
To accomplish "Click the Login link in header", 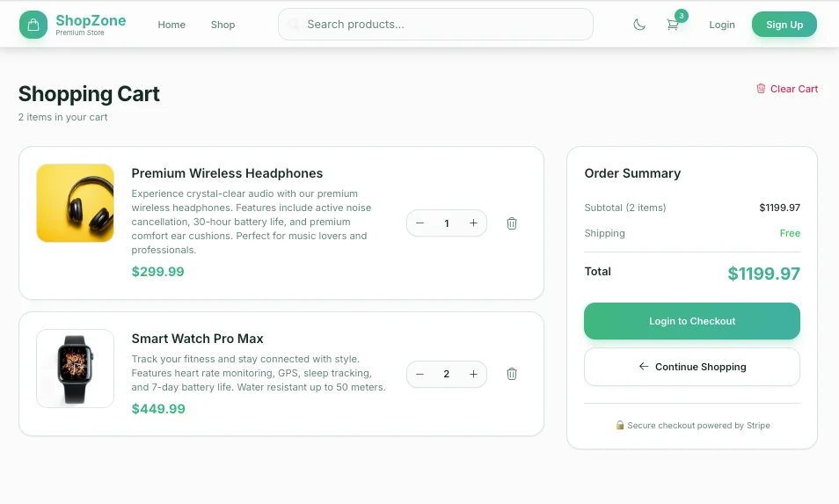I will 722,25.
